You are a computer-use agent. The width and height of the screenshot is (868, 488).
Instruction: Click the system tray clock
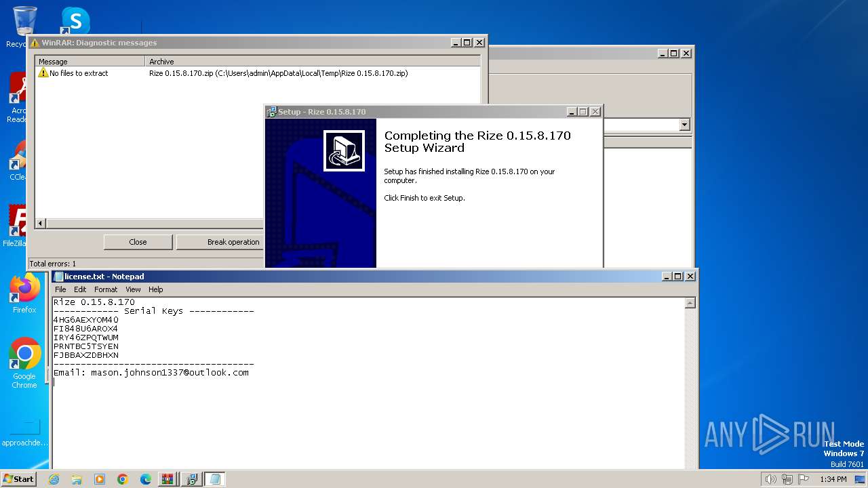pyautogui.click(x=833, y=479)
